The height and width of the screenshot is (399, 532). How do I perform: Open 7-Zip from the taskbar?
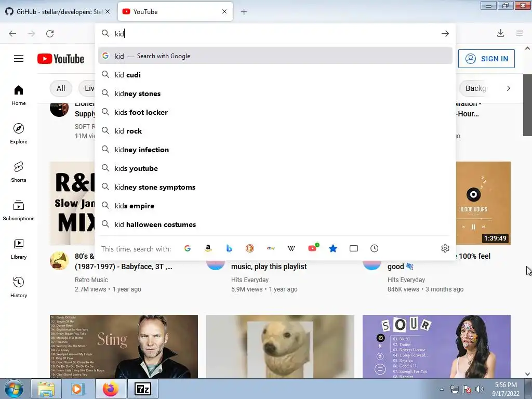(142, 389)
